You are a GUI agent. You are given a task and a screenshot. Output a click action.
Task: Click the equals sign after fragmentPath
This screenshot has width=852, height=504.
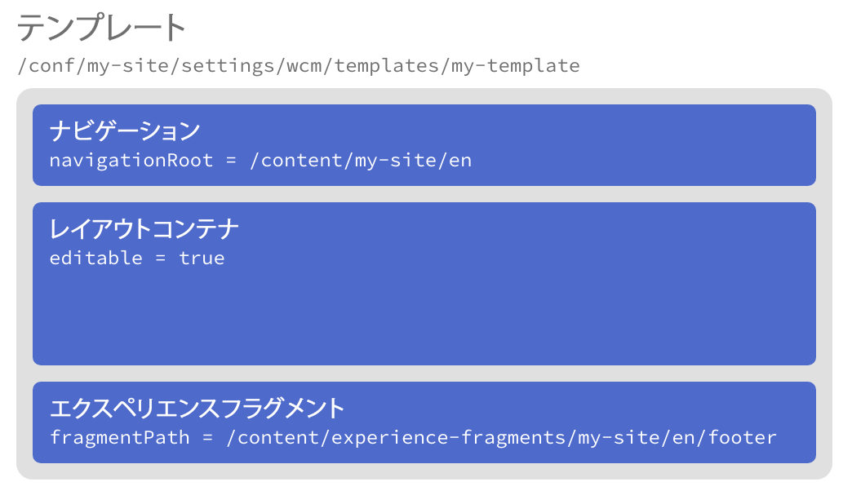[207, 438]
